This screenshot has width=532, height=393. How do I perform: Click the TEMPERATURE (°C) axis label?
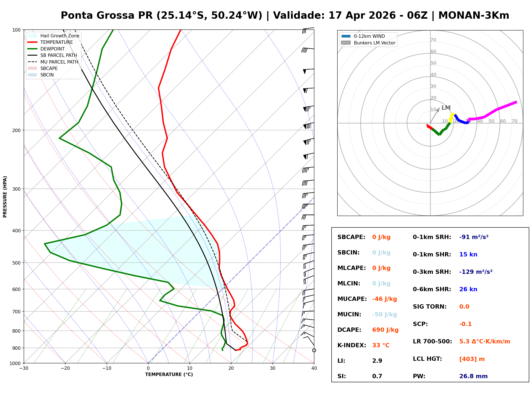pos(169,375)
